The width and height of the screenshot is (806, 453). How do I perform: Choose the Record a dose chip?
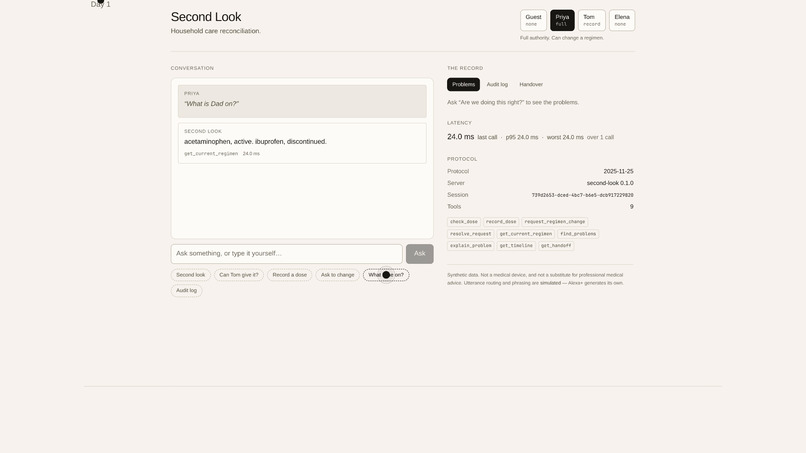(289, 275)
